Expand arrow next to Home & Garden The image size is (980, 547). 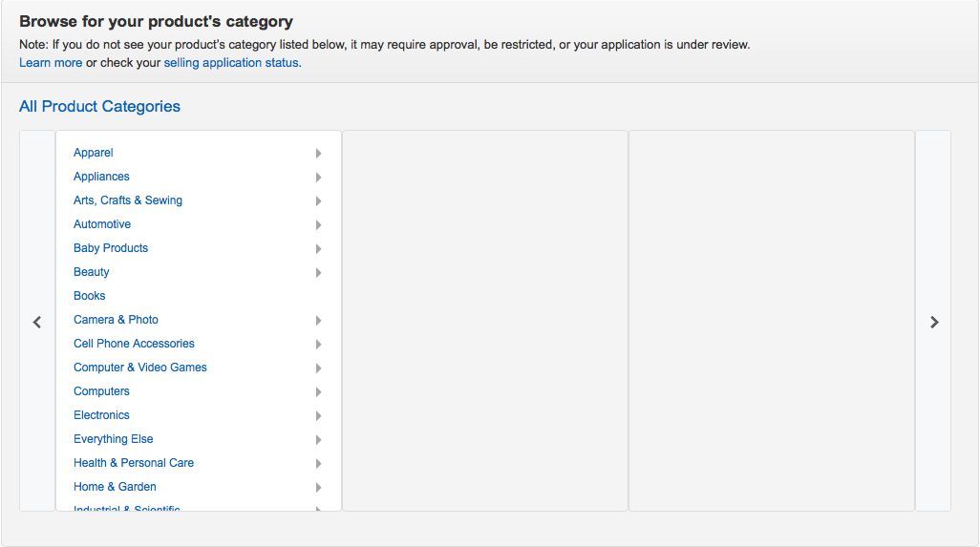318,488
